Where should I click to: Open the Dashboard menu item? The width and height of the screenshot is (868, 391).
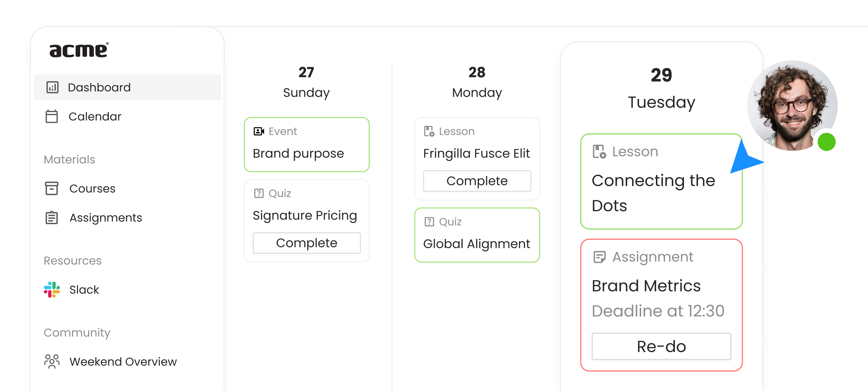coord(127,87)
